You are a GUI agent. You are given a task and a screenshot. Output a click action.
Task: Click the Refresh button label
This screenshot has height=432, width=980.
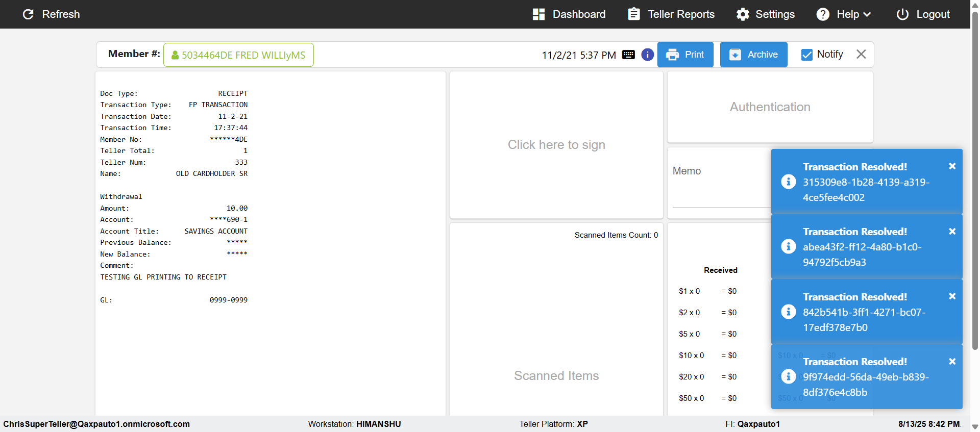(61, 14)
